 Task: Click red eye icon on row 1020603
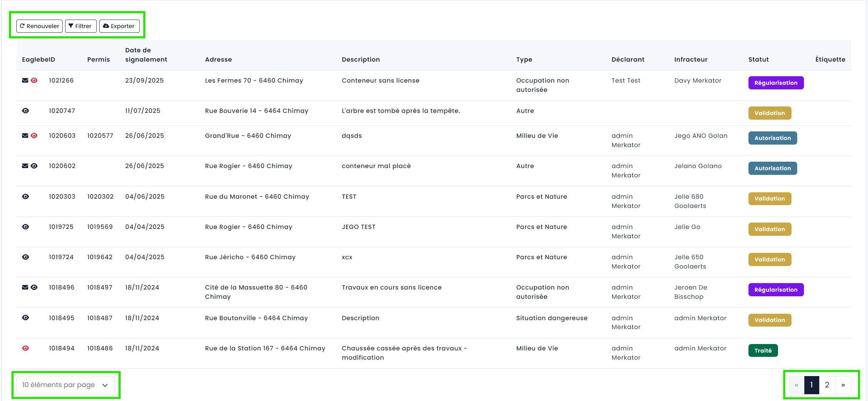coord(34,136)
